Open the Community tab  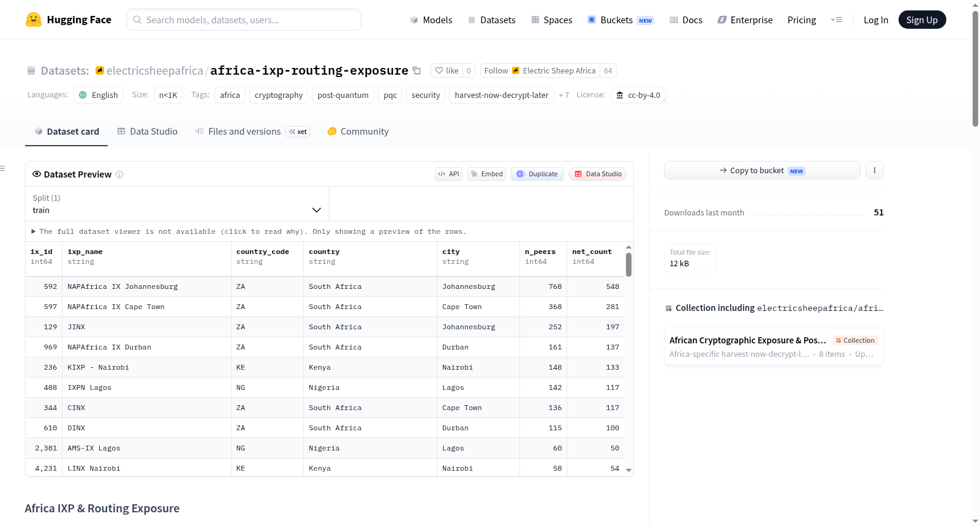pyautogui.click(x=358, y=131)
